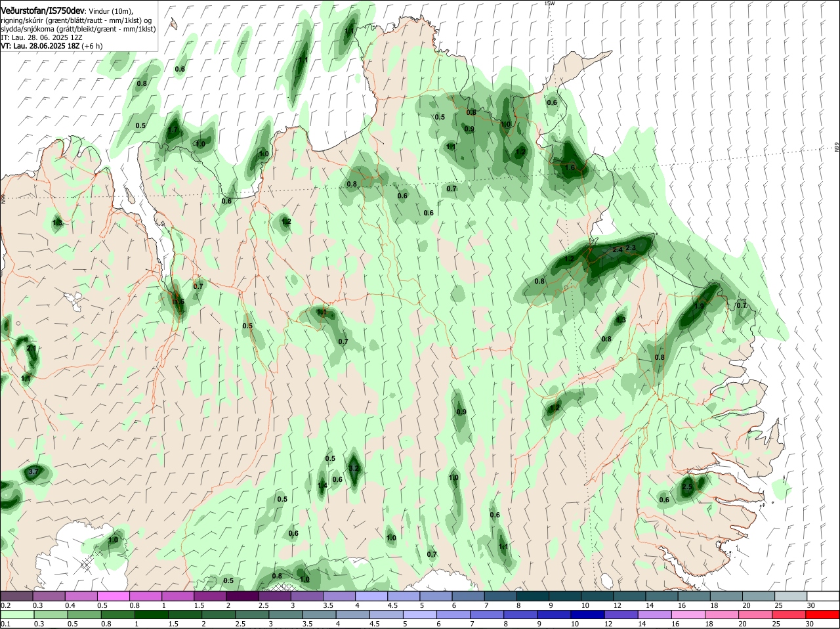Select the darkest green 1 mm swatch, lower row
This screenshot has width=840, height=629.
tap(151, 614)
